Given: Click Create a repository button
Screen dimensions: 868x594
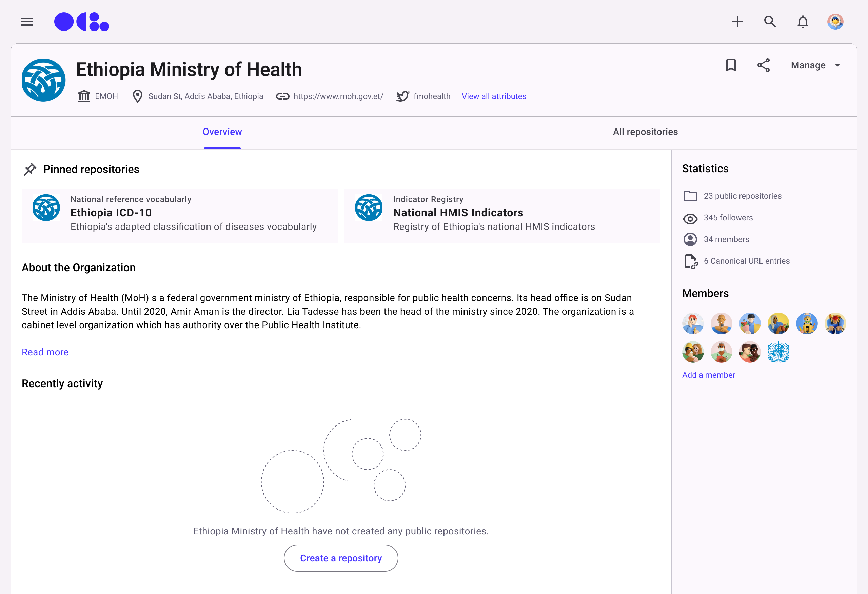Looking at the screenshot, I should (341, 558).
